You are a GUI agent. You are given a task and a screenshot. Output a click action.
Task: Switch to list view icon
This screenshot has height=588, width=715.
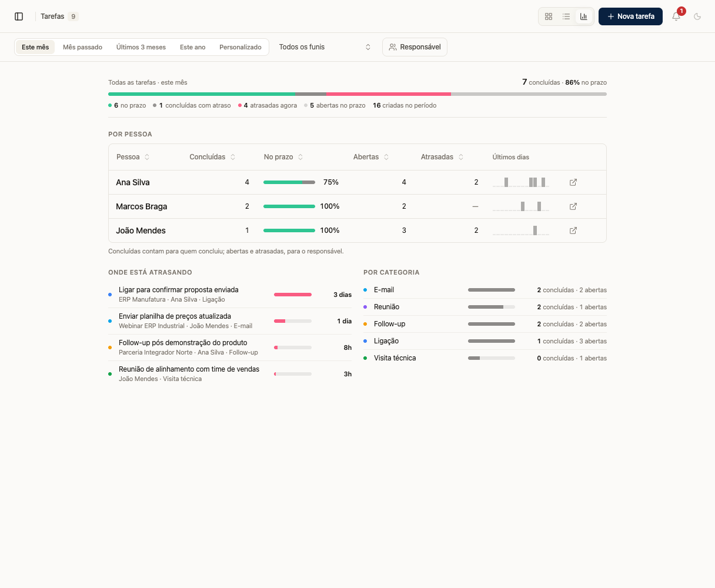point(566,16)
